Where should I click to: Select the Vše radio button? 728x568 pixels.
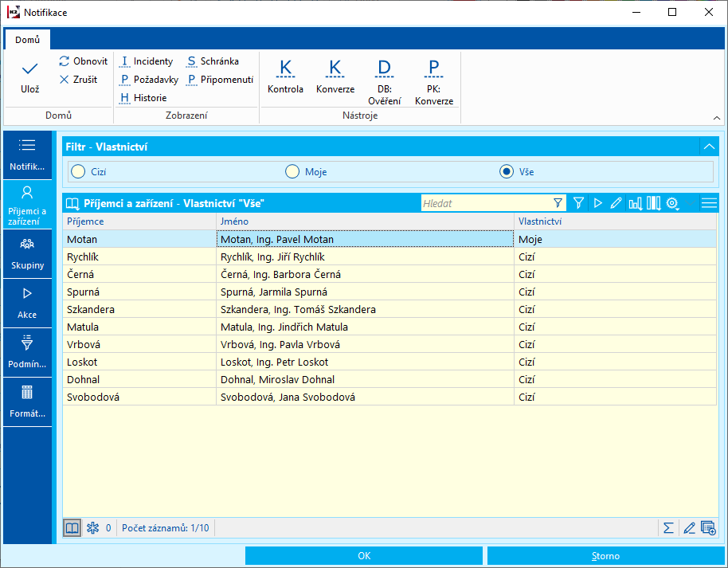pyautogui.click(x=505, y=171)
